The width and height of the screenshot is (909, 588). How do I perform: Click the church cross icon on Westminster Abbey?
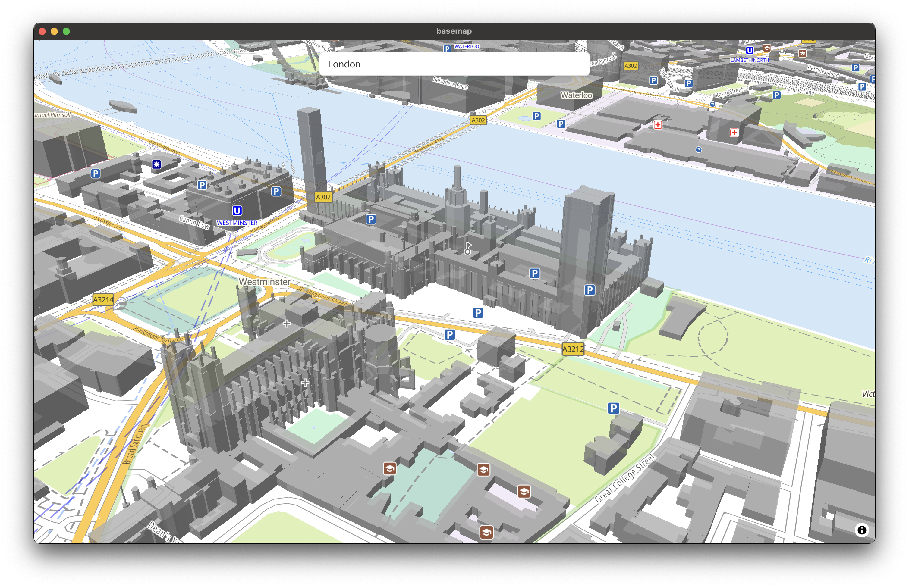coord(305,383)
